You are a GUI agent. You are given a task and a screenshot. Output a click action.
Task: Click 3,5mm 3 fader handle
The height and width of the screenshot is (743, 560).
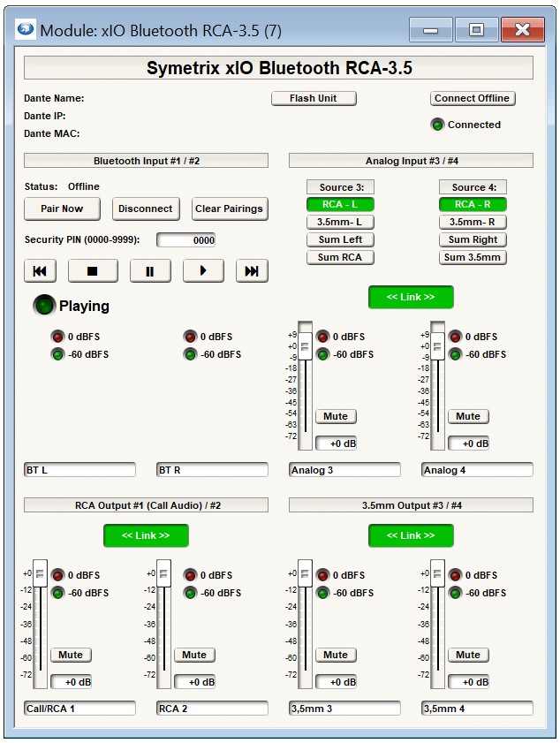pos(305,574)
